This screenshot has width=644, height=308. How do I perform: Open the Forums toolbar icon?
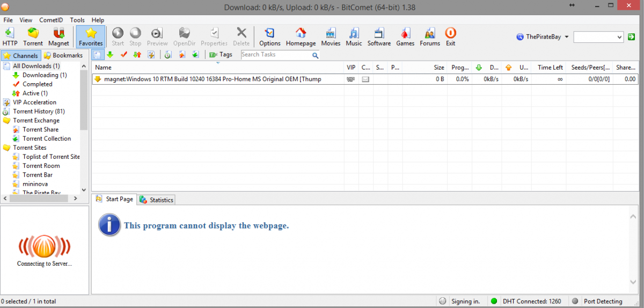tap(430, 36)
